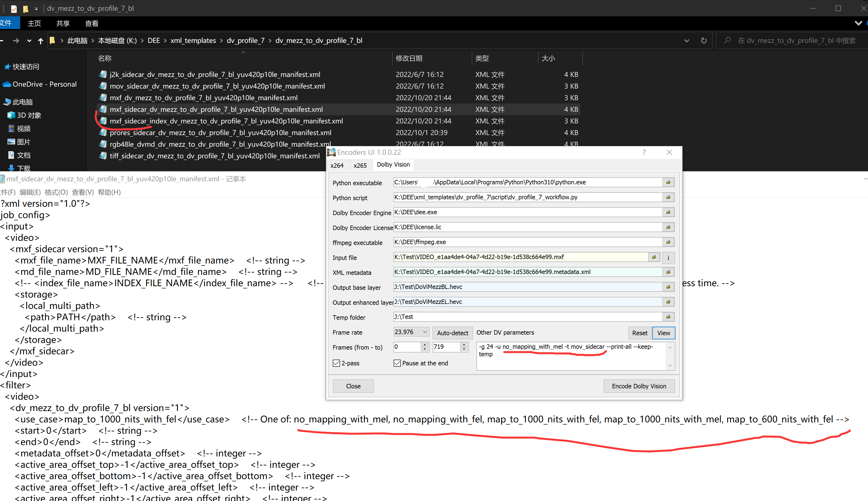Browse for the Temp folder location
The width and height of the screenshot is (868, 501).
click(668, 317)
